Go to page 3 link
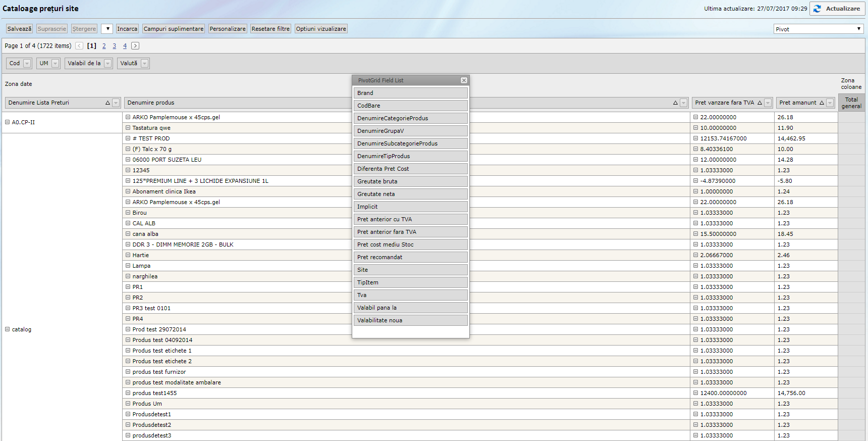The height and width of the screenshot is (441, 868). pyautogui.click(x=115, y=46)
